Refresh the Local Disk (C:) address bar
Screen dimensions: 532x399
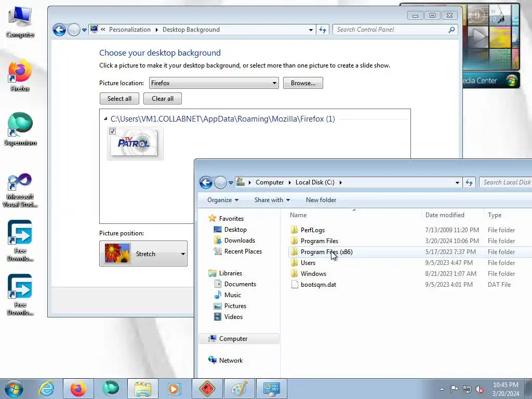click(x=469, y=182)
